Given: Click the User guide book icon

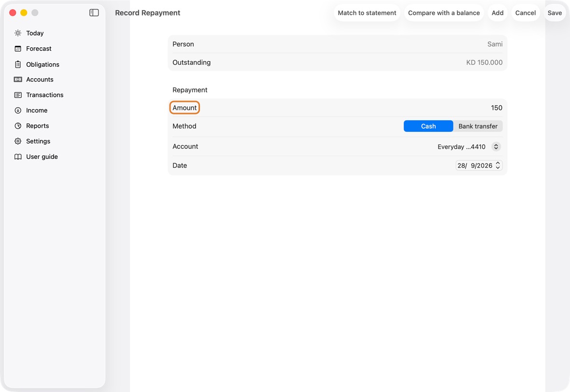Looking at the screenshot, I should click(x=18, y=156).
